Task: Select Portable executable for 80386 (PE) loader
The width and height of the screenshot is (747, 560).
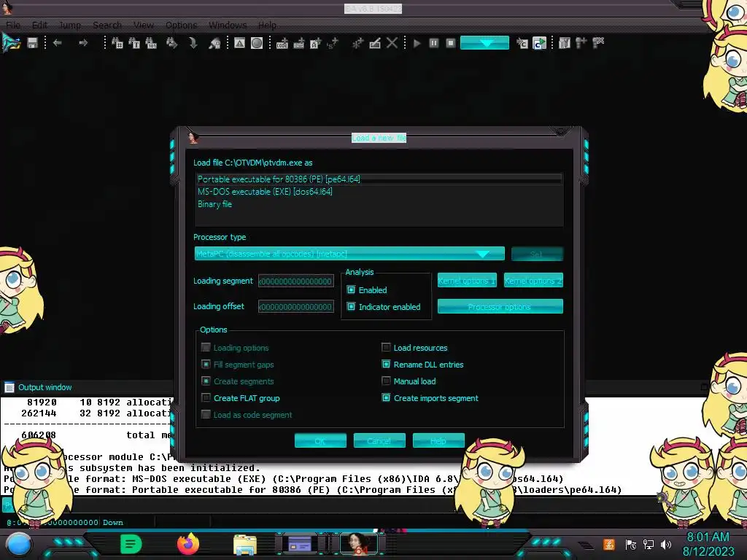Action: coord(379,179)
